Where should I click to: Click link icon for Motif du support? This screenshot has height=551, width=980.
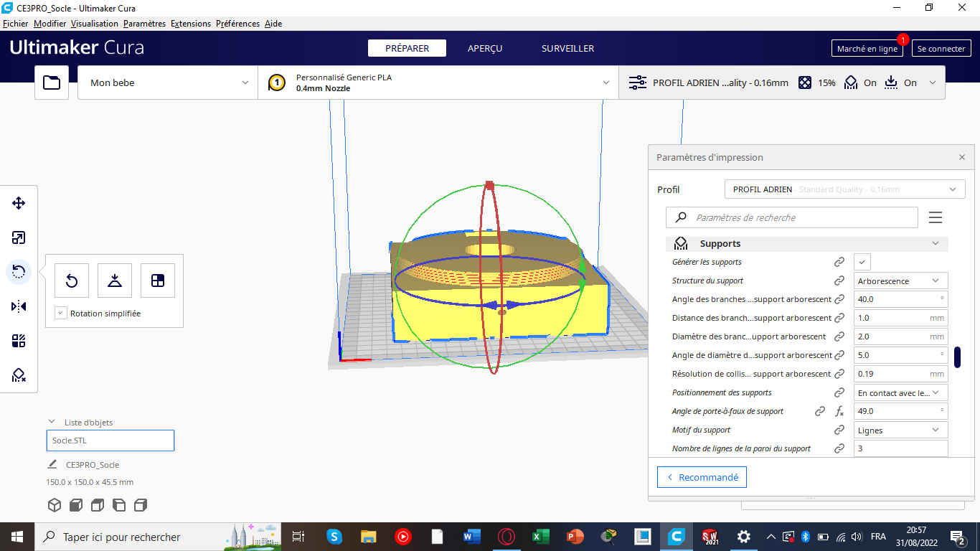coord(839,430)
